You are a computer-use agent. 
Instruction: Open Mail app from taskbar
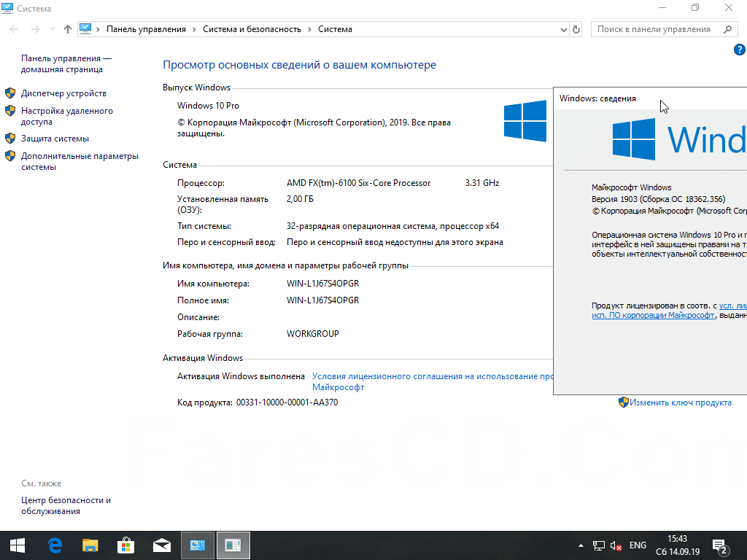click(162, 545)
